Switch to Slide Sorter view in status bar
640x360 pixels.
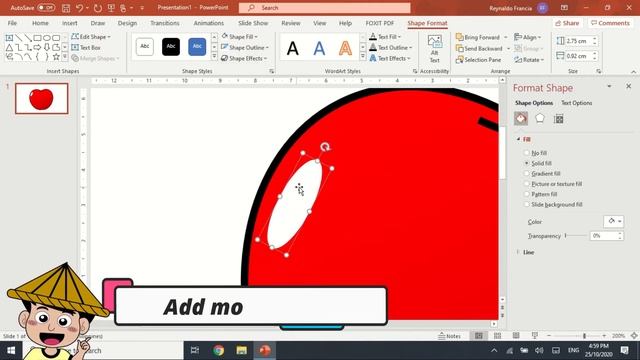pyautogui.click(x=497, y=336)
